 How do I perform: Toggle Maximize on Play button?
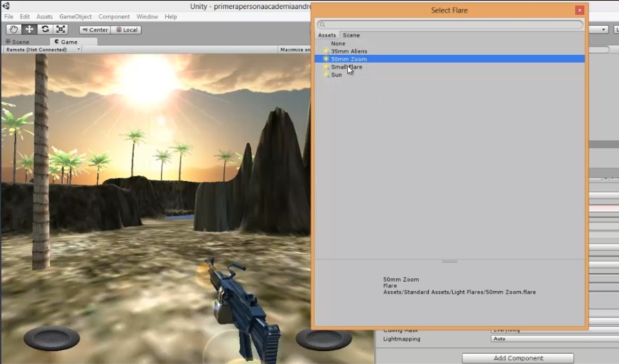point(295,50)
